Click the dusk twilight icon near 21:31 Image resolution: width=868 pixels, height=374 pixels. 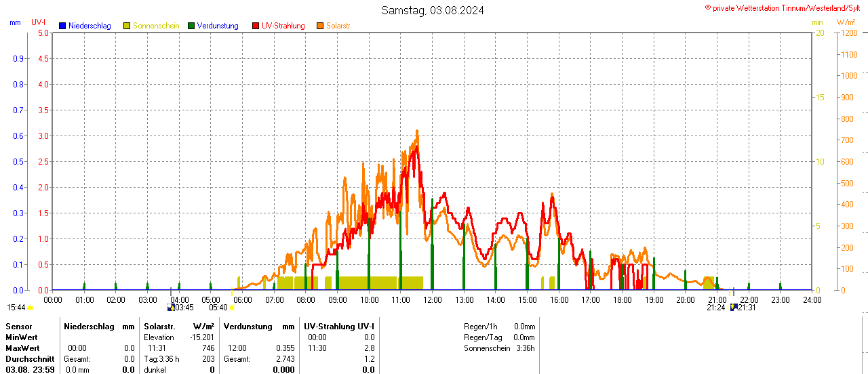733,308
